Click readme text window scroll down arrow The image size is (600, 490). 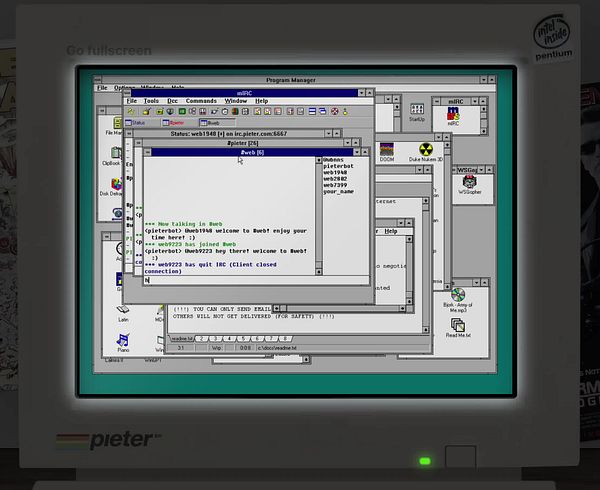click(426, 329)
